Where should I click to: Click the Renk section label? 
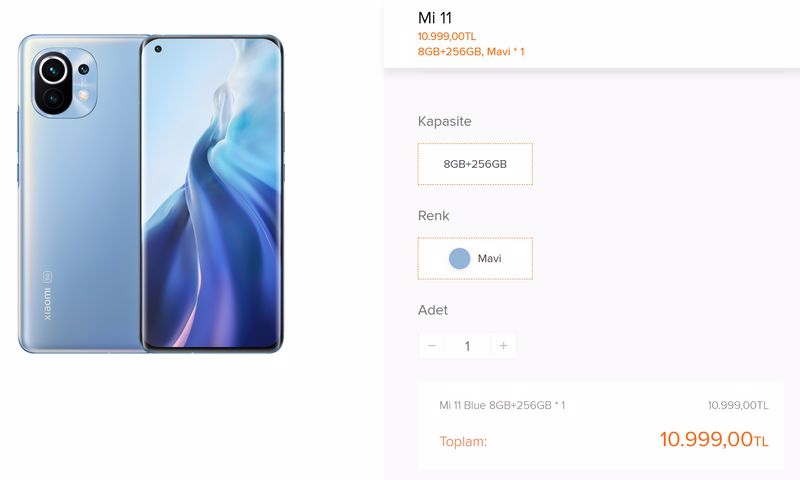pos(434,216)
